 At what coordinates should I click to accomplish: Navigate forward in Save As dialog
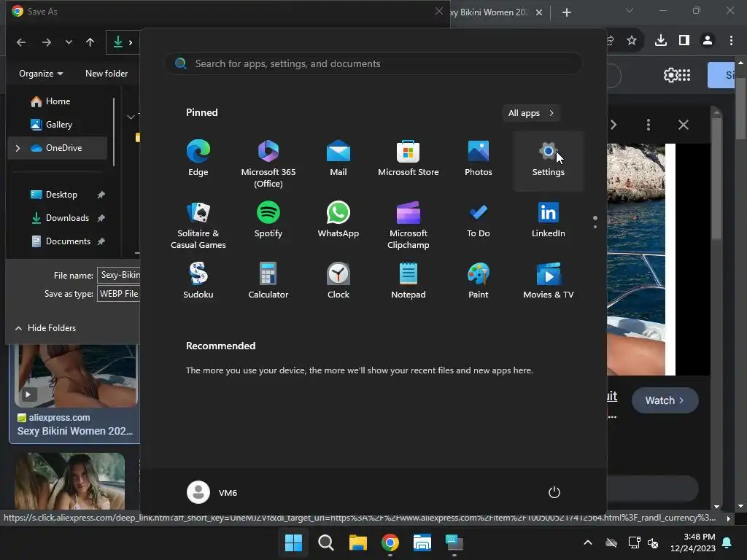click(46, 42)
